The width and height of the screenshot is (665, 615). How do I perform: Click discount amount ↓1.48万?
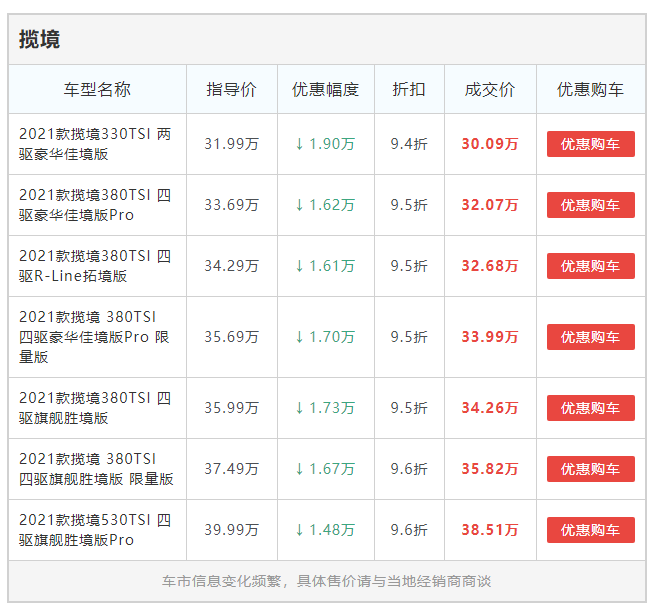pyautogui.click(x=325, y=530)
